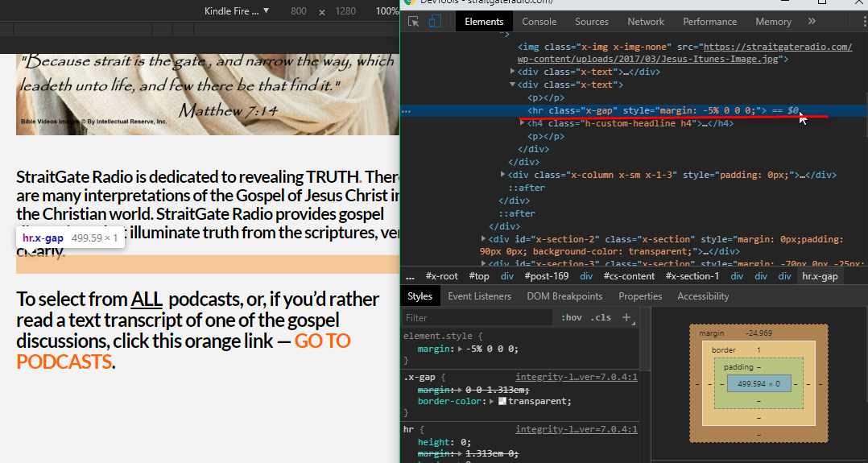Screen dimensions: 868x463
Task: Select #top in the breadcrumb bar
Action: (x=479, y=276)
